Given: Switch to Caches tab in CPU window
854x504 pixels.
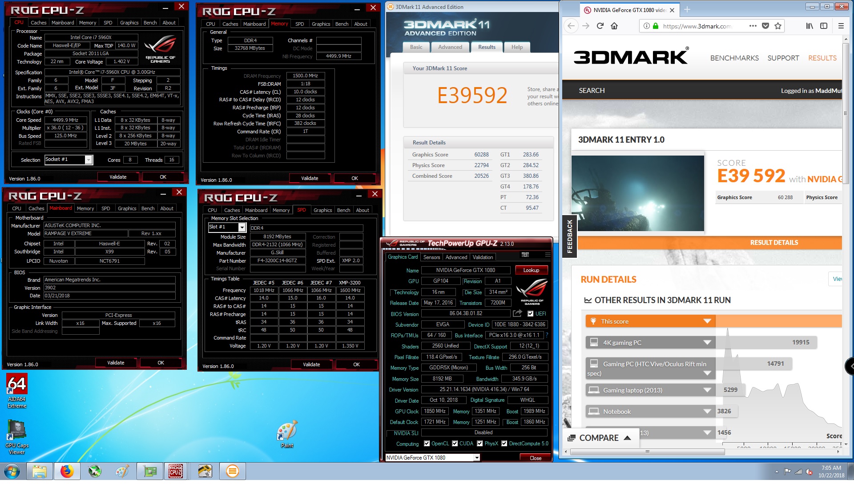Looking at the screenshot, I should [38, 23].
